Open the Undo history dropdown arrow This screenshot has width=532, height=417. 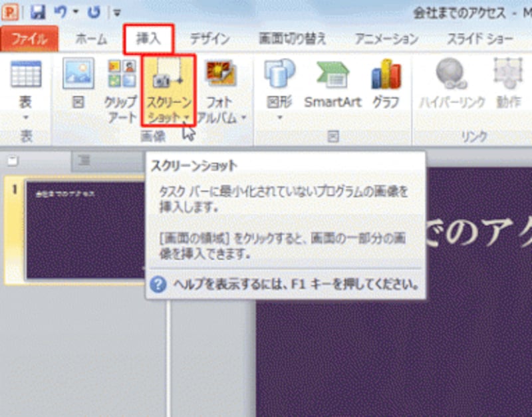76,13
